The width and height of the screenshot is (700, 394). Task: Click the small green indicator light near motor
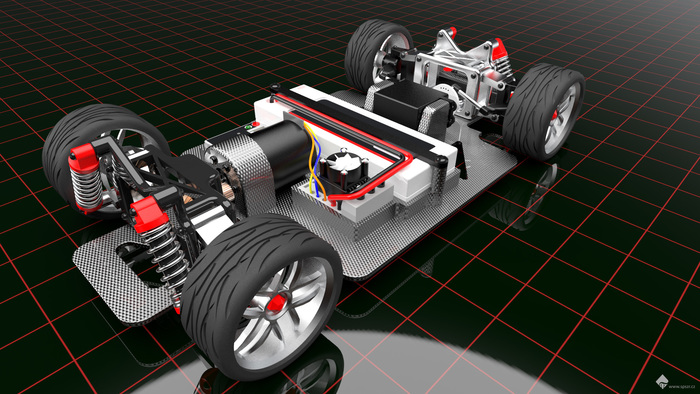(x=247, y=128)
